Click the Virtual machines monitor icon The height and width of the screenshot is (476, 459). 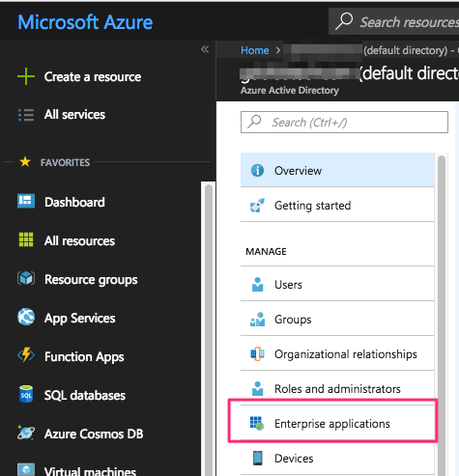pyautogui.click(x=26, y=469)
